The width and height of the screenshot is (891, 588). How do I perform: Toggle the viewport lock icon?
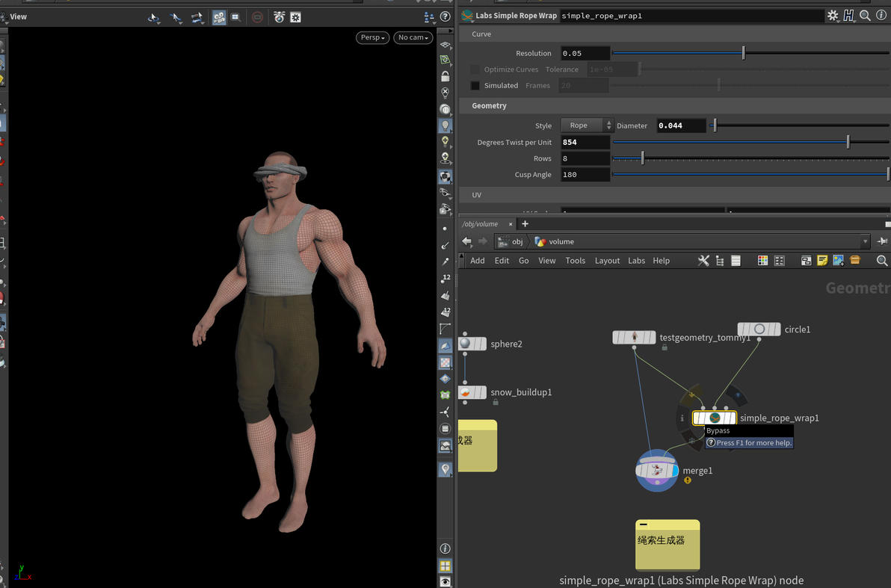[445, 76]
